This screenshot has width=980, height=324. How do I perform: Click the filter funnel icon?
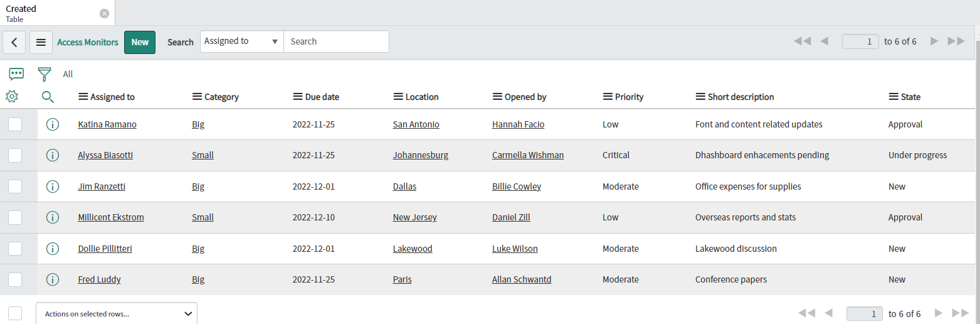click(45, 74)
